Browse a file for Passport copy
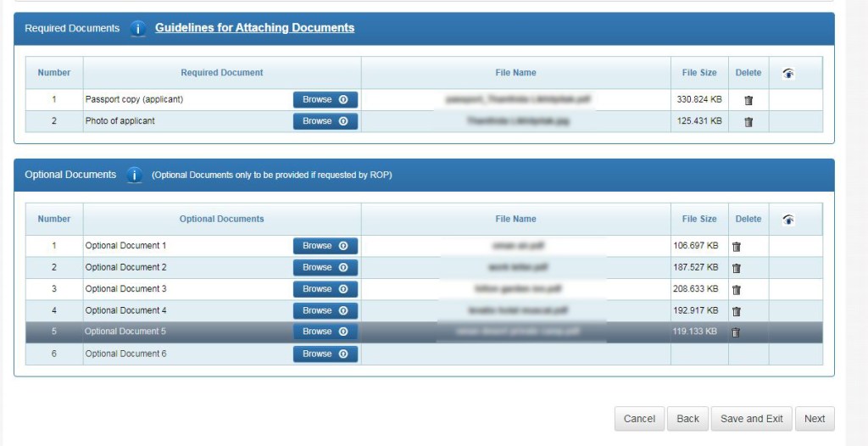The width and height of the screenshot is (868, 446). pos(325,100)
